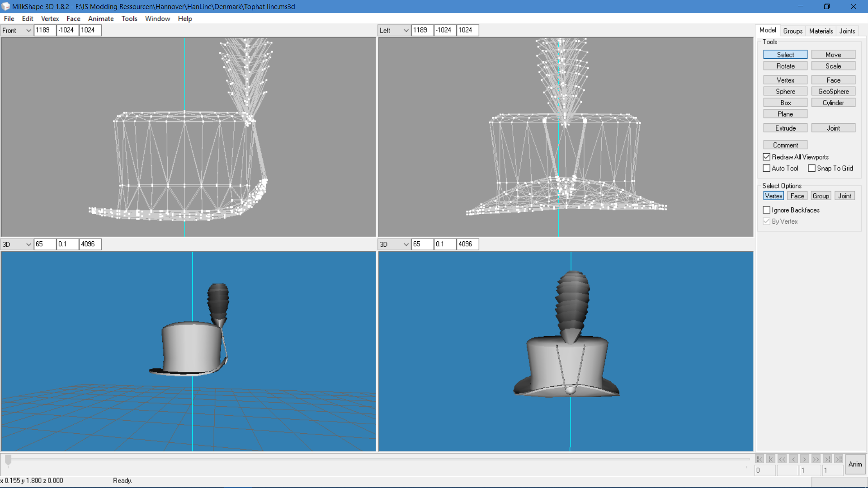Screen dimensions: 868x488
Task: Open the Vertex menu
Action: [50, 19]
